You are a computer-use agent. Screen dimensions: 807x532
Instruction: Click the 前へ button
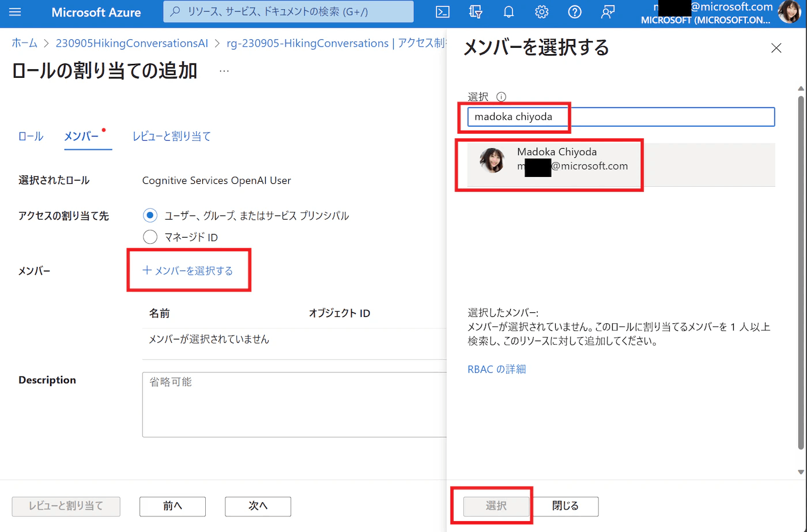[172, 506]
